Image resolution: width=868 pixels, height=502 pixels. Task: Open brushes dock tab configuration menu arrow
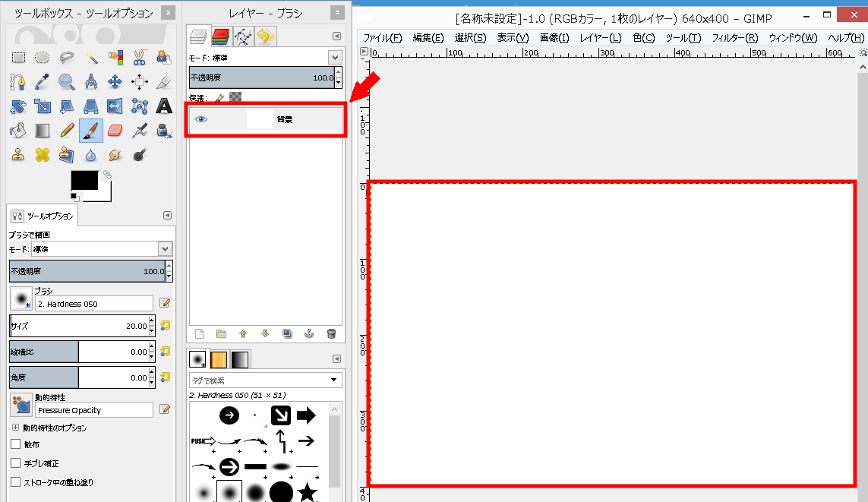[336, 358]
